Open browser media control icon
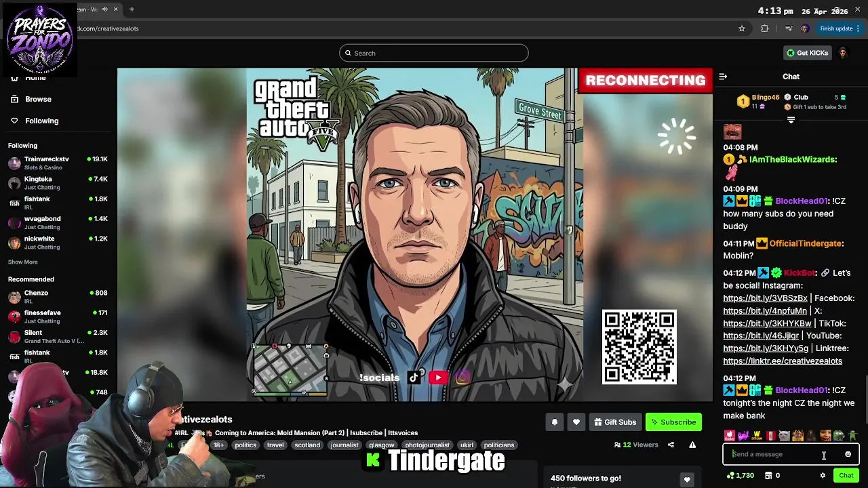The height and width of the screenshot is (488, 868). pos(788,28)
